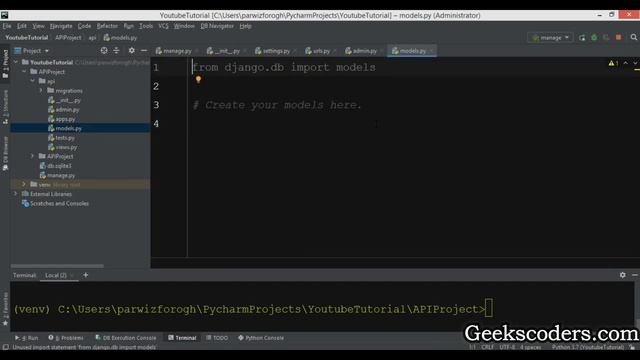Screen dimensions: 640x360
Task: Select apps.py in the project tree
Action: point(62,119)
